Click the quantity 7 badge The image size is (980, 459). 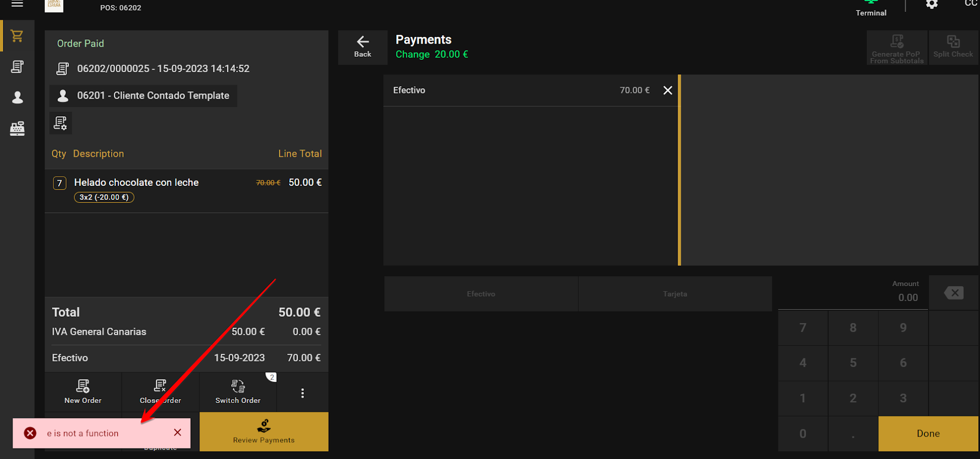click(60, 183)
